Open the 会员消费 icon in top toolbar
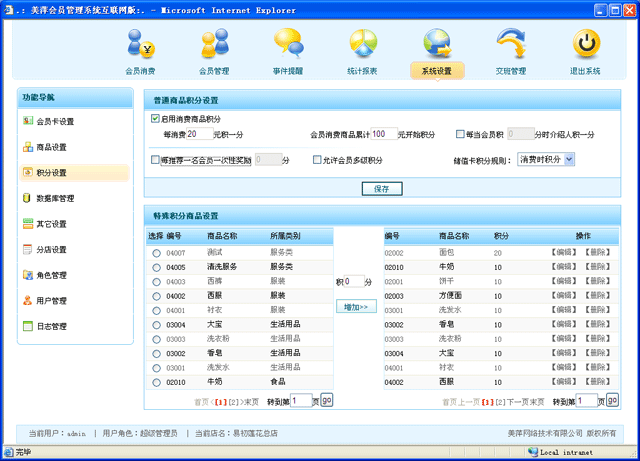 point(140,43)
